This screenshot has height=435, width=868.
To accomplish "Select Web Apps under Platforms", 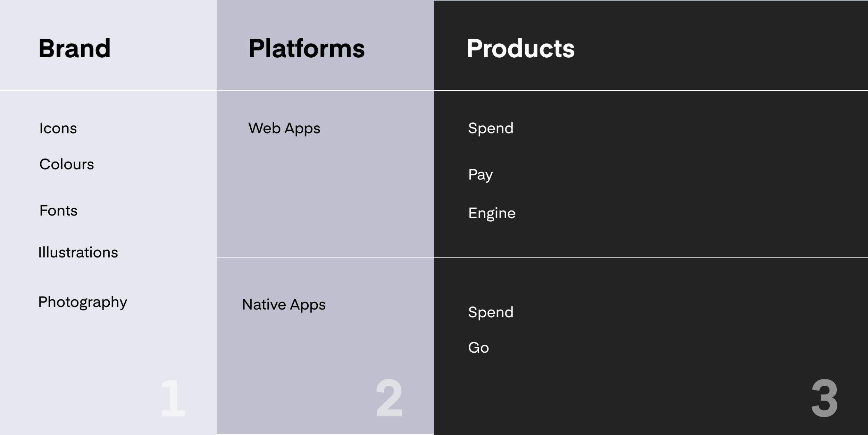I will (x=284, y=129).
